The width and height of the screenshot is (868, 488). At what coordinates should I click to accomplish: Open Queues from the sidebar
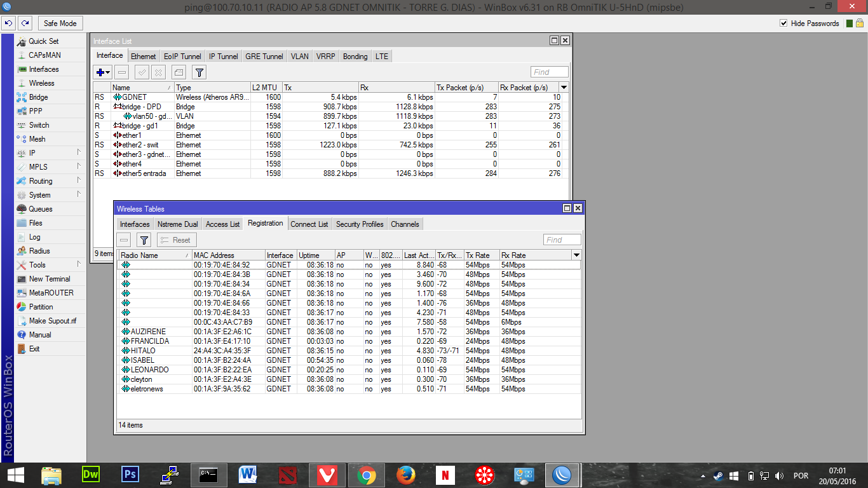click(41, 209)
